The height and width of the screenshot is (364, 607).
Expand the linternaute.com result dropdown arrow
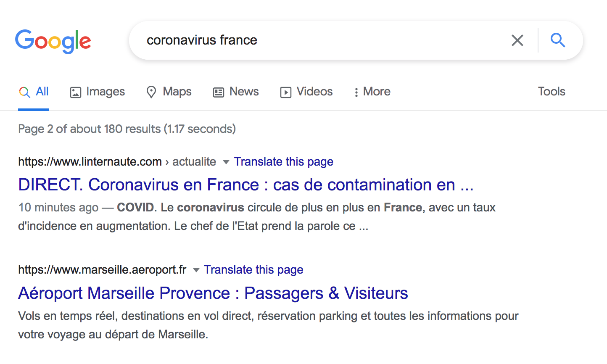[x=226, y=162]
